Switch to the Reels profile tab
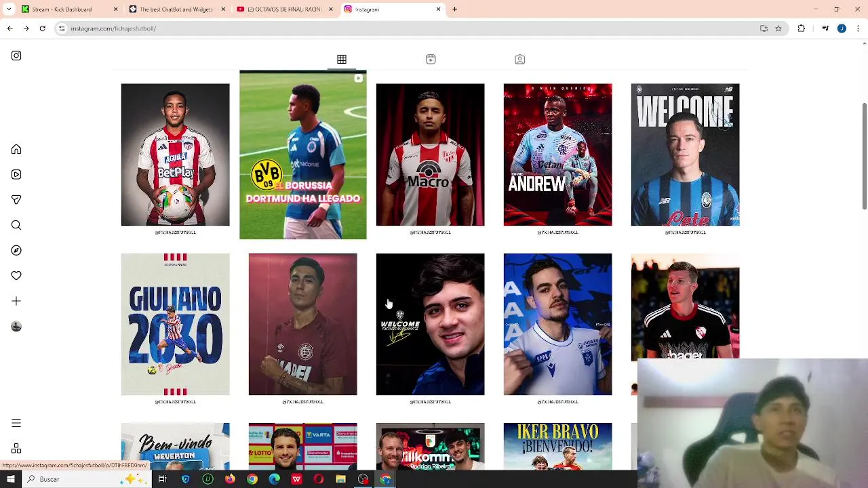The image size is (868, 488). [x=431, y=60]
